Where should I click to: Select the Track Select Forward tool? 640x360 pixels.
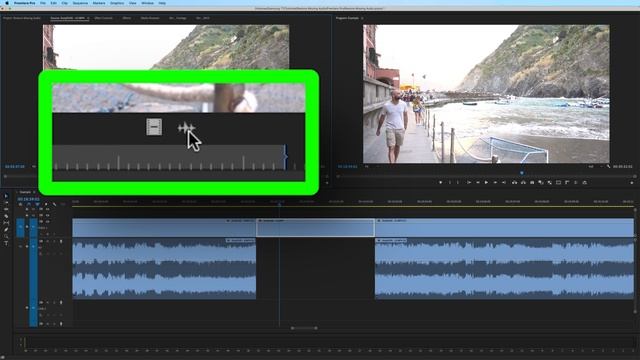pyautogui.click(x=6, y=202)
